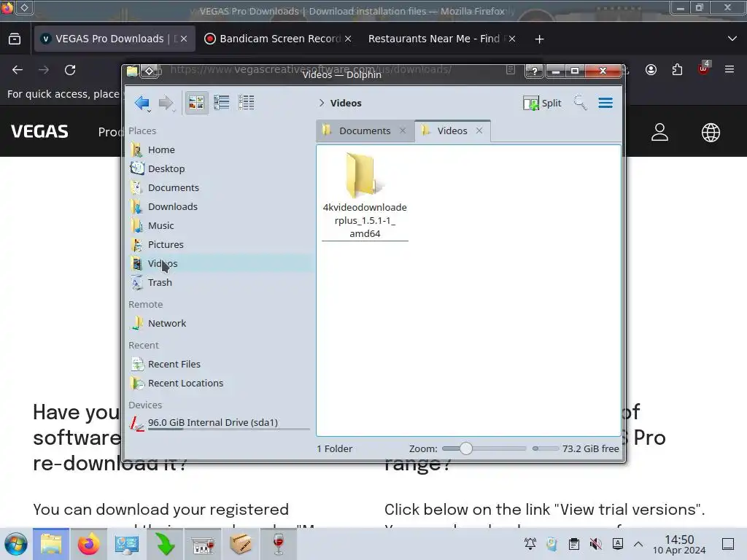The width and height of the screenshot is (747, 560).
Task: Open the file manager from the taskbar
Action: (51, 544)
